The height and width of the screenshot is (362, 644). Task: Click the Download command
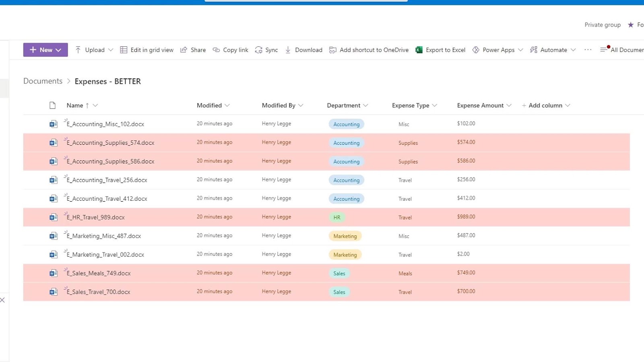click(304, 50)
